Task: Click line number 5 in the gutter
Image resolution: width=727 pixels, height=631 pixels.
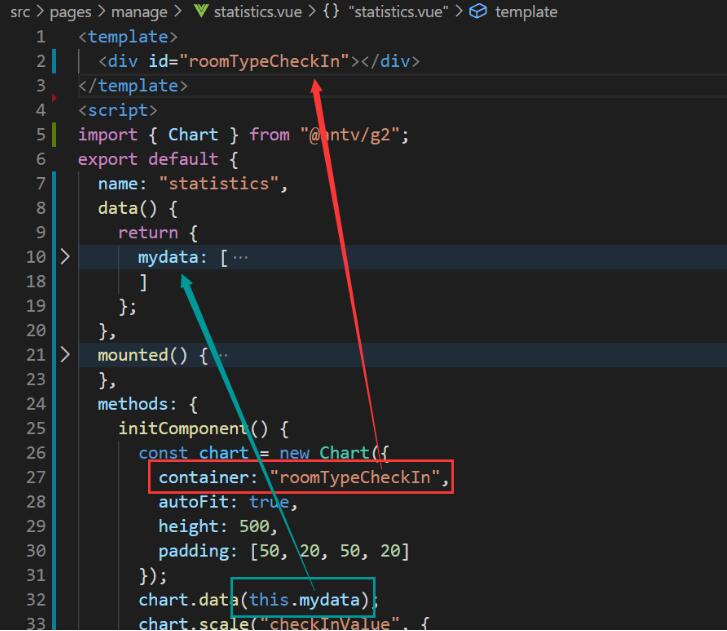Action: tap(41, 134)
